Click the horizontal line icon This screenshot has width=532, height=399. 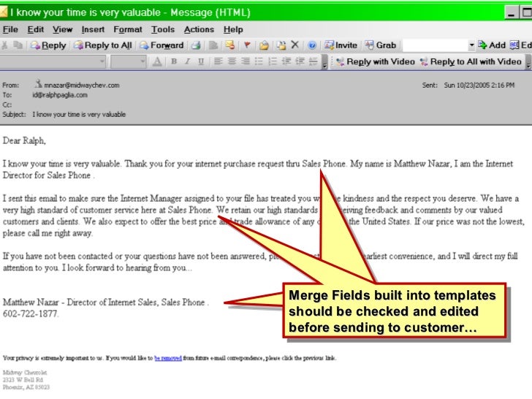[x=313, y=61]
